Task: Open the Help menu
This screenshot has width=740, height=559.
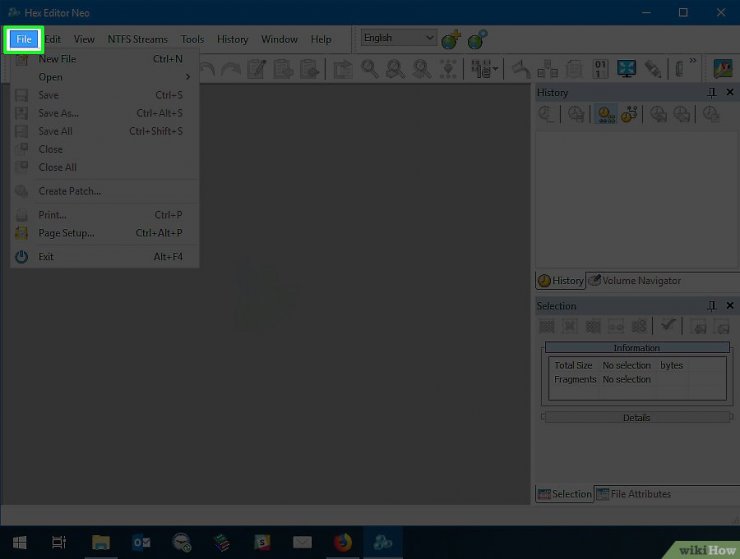Action: (320, 39)
